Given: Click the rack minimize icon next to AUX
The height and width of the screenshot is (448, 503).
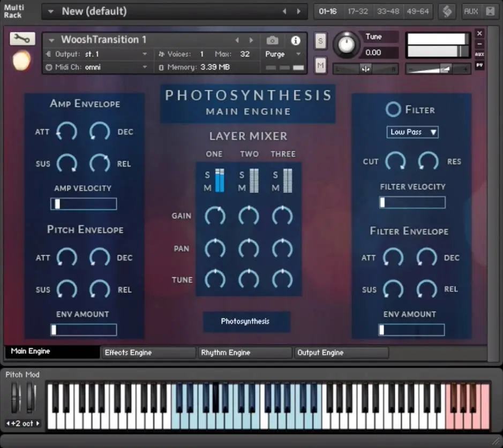Looking at the screenshot, I should (x=490, y=12).
